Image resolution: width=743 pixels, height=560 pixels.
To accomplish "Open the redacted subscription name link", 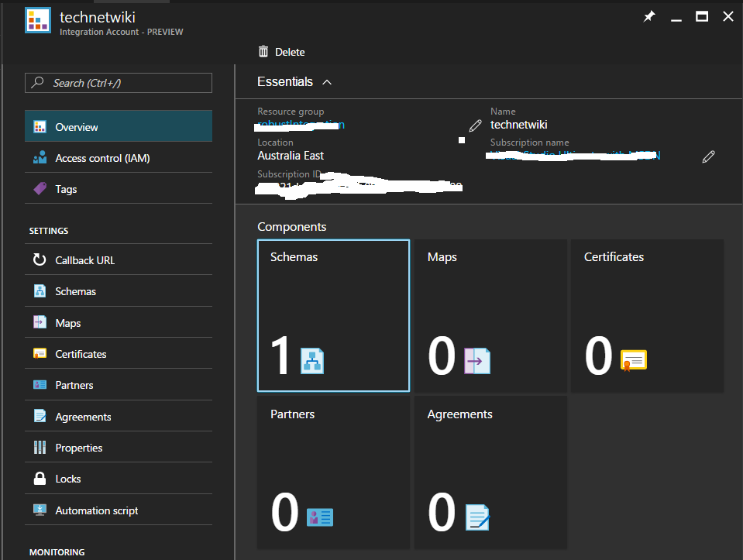I will click(x=573, y=155).
